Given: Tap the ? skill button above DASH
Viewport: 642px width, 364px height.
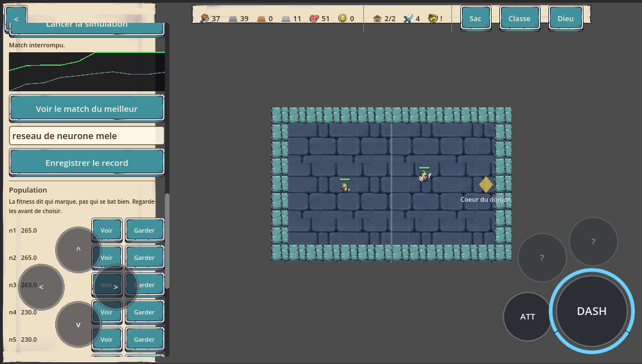Looking at the screenshot, I should [x=594, y=242].
